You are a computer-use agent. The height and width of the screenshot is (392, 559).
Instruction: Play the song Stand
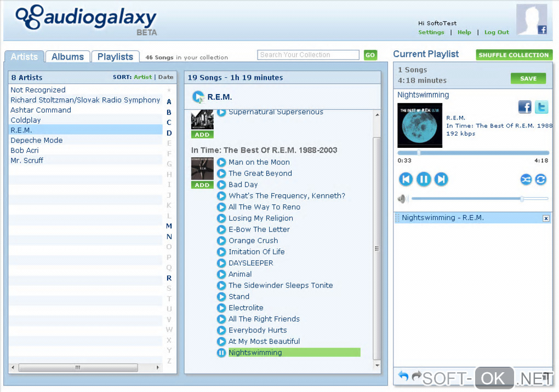pos(221,297)
